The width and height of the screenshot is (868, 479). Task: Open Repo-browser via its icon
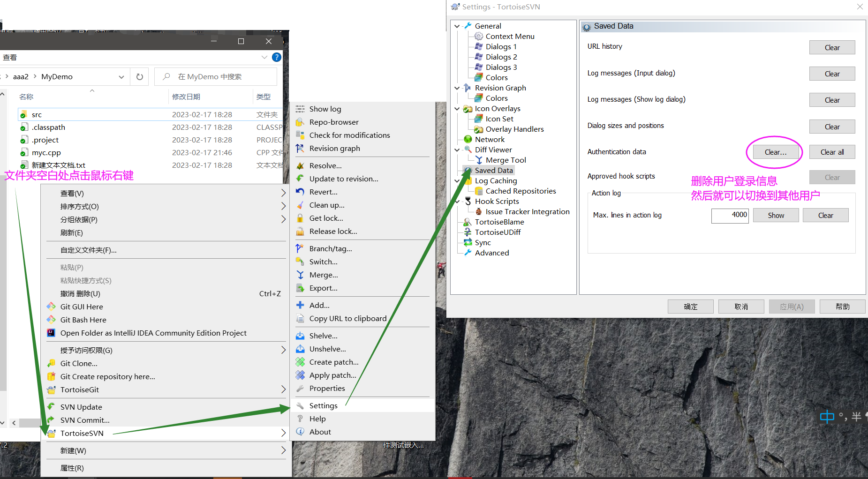(300, 122)
